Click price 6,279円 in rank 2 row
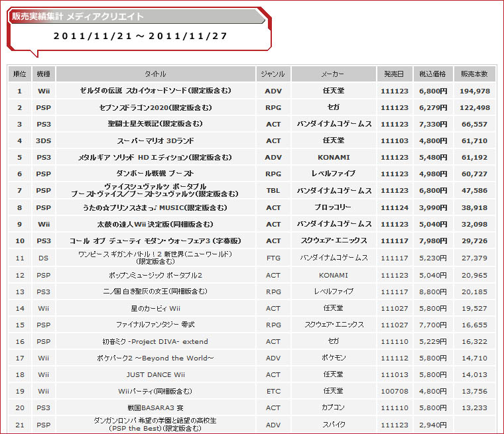Screen dimensions: 504x434 click(433, 108)
